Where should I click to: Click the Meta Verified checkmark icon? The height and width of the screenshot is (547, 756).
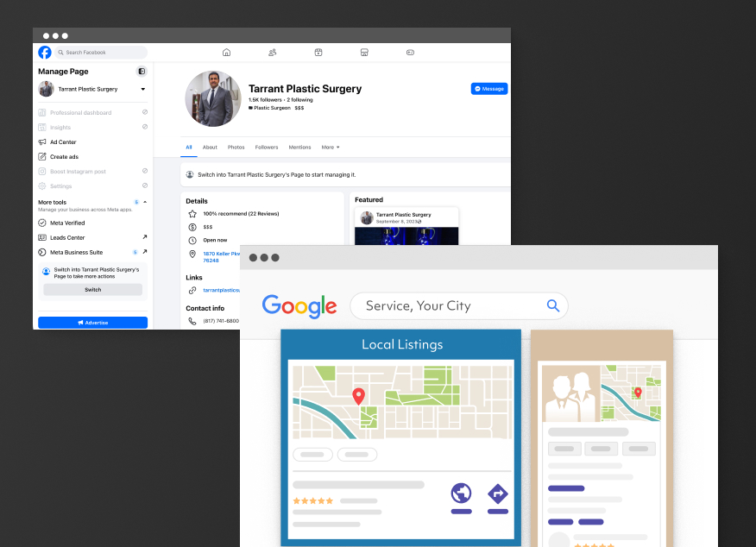pyautogui.click(x=42, y=223)
